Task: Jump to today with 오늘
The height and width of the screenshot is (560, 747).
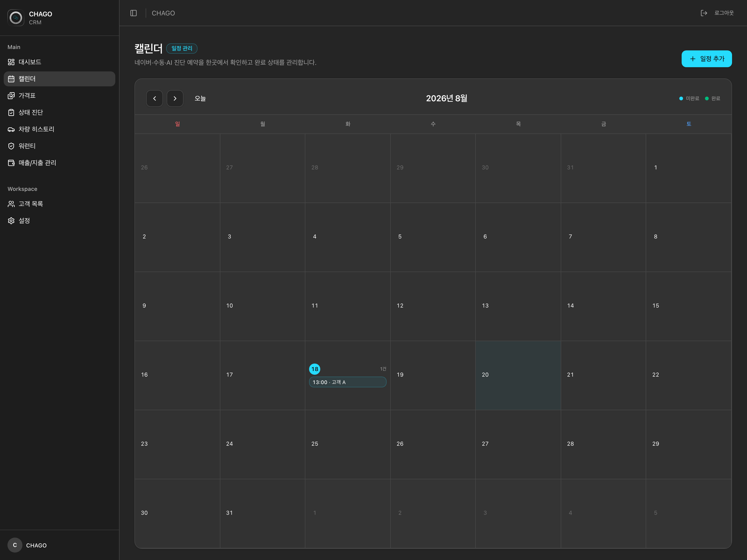Action: click(200, 98)
